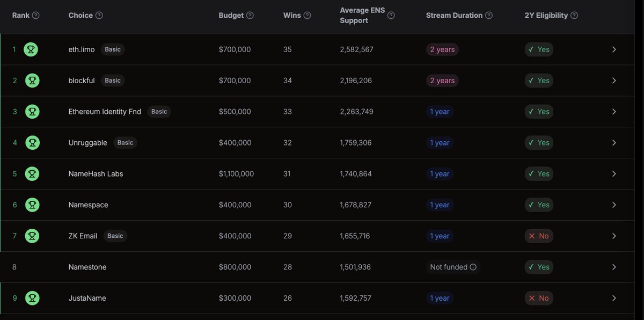Click the Basic badge next to eth.limo
Viewport: 644px width, 320px height.
point(113,49)
